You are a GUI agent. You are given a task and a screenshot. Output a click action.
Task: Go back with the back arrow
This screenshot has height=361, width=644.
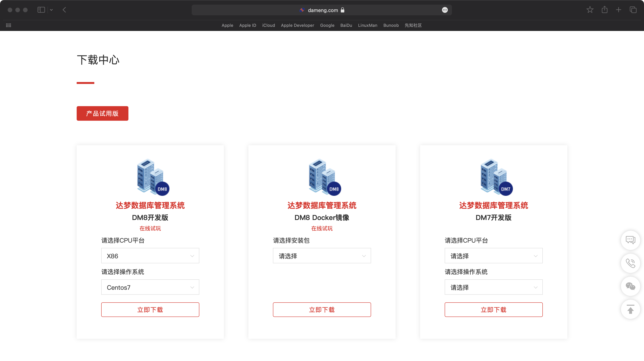click(x=64, y=10)
